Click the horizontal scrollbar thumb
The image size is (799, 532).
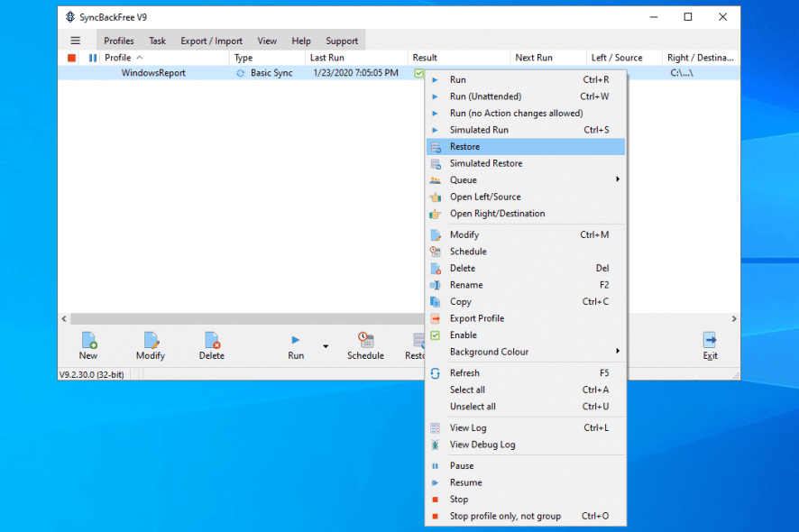click(248, 319)
